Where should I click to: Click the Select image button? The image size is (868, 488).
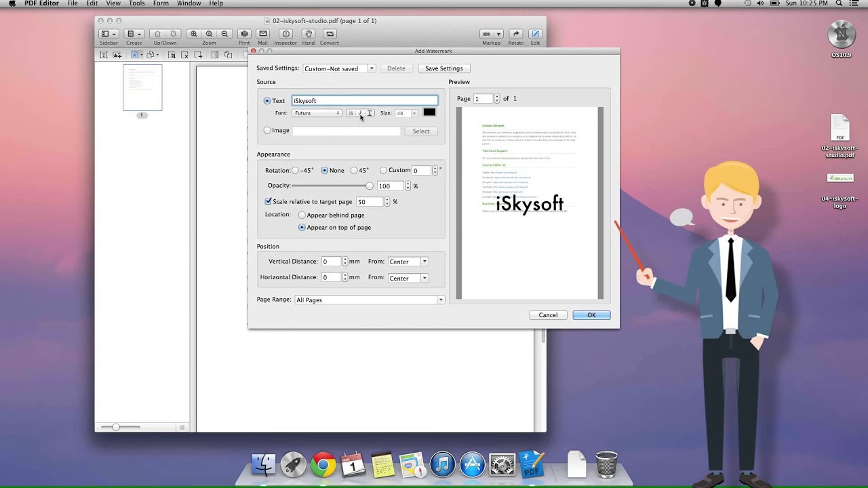pyautogui.click(x=421, y=131)
